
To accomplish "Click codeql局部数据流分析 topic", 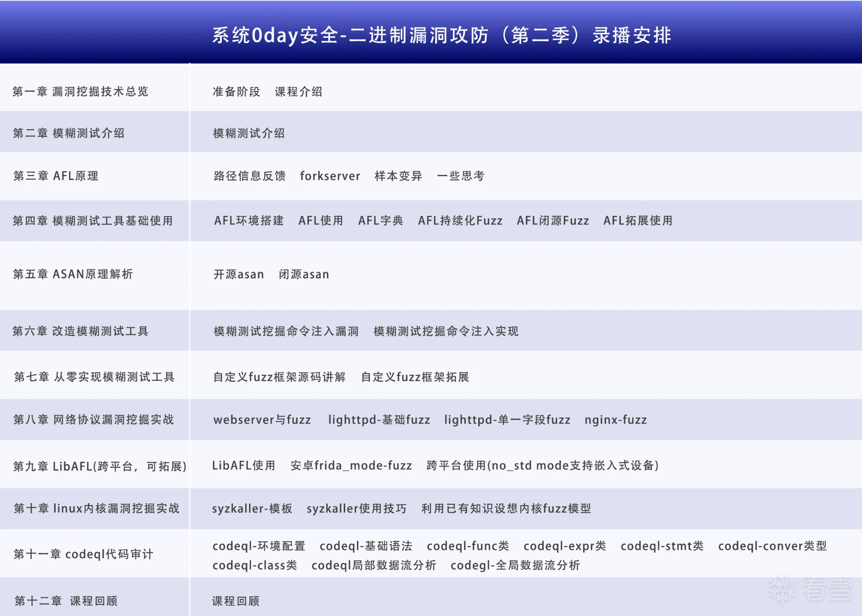I will pyautogui.click(x=374, y=565).
